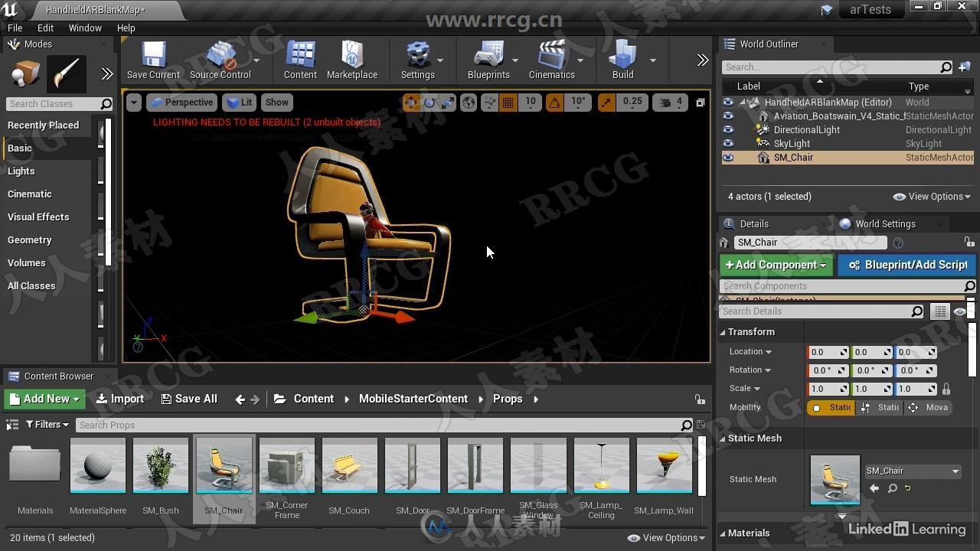
Task: Open property matrix grid icon in Details
Action: pos(939,311)
